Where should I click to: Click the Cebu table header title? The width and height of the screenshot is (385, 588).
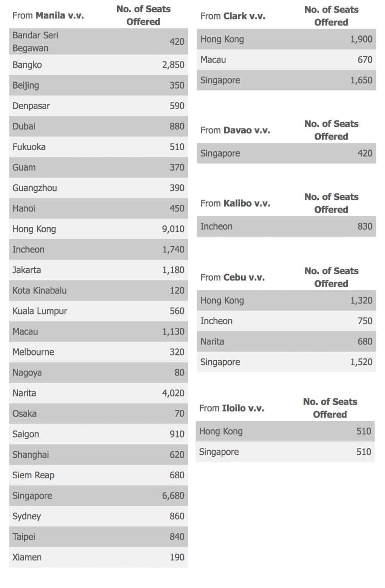tap(232, 278)
